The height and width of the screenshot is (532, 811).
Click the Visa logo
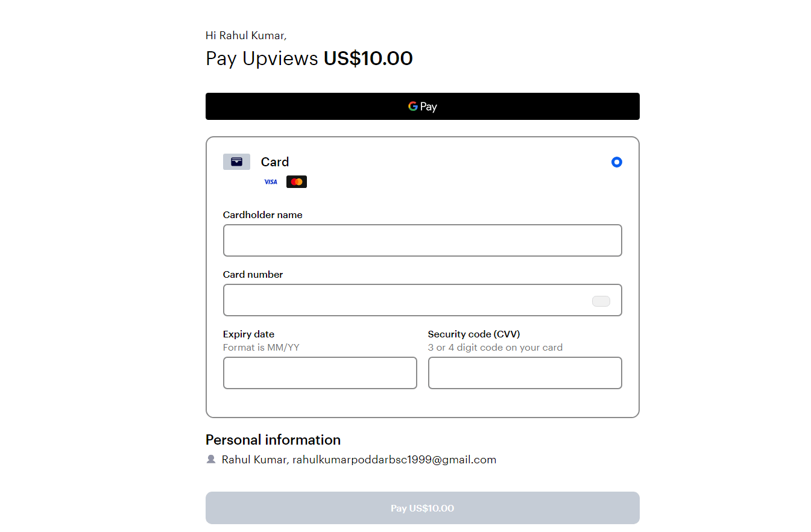coord(271,182)
